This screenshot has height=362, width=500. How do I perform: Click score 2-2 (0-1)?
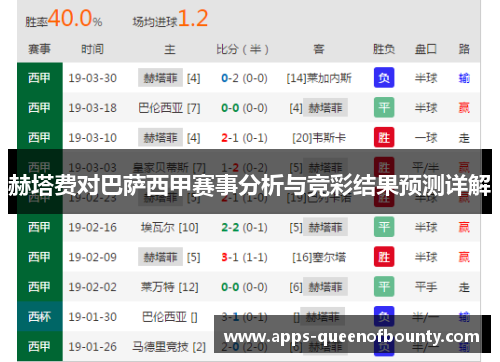tap(244, 227)
